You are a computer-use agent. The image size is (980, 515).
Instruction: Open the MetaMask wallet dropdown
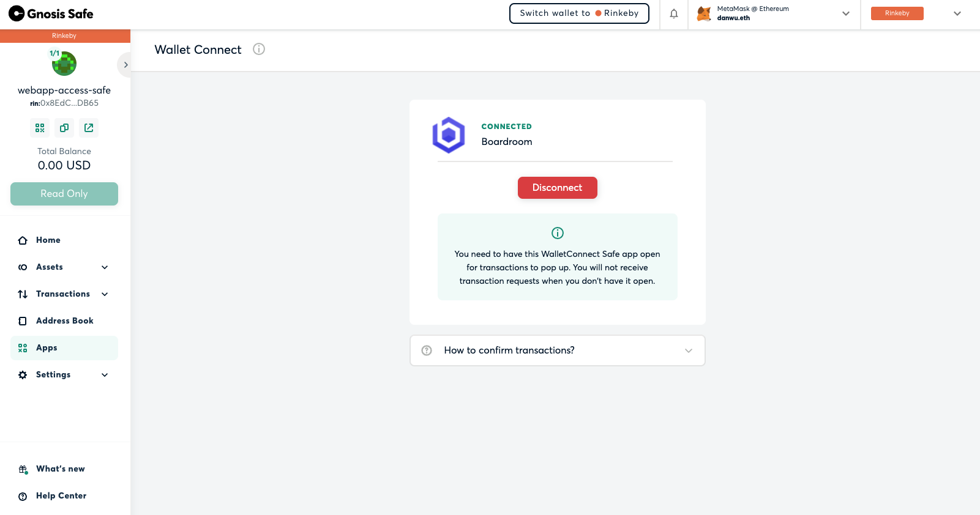(846, 13)
